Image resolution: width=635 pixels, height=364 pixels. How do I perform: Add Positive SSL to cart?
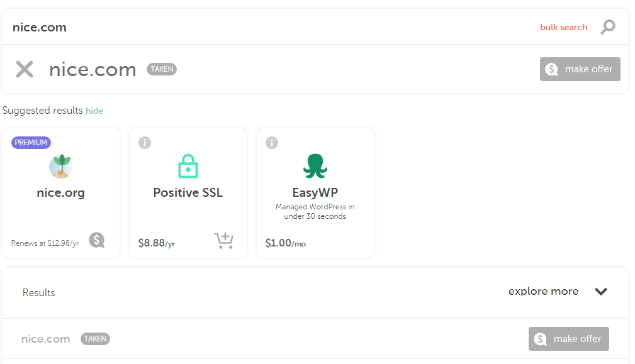(223, 240)
